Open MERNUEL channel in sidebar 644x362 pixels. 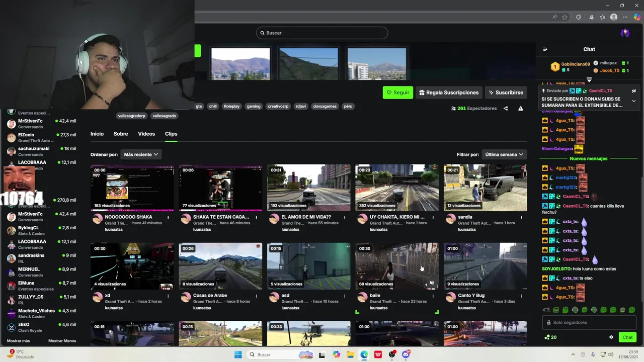[x=41, y=272]
